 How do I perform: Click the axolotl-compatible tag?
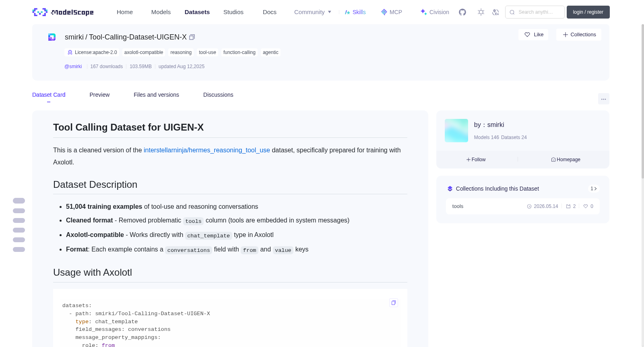coord(144,52)
